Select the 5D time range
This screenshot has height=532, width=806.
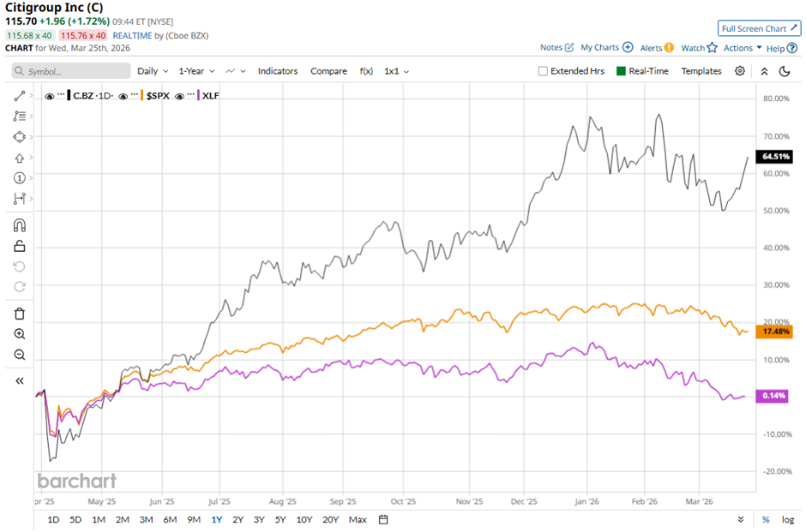[75, 520]
